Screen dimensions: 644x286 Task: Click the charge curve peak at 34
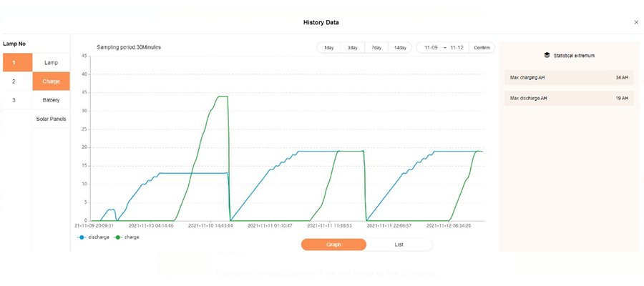tap(223, 97)
